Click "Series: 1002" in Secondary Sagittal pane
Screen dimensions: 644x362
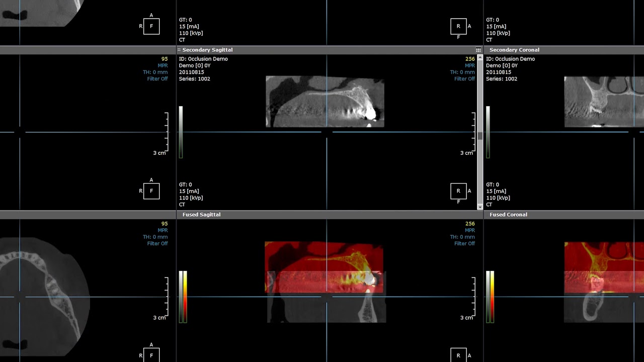click(194, 79)
